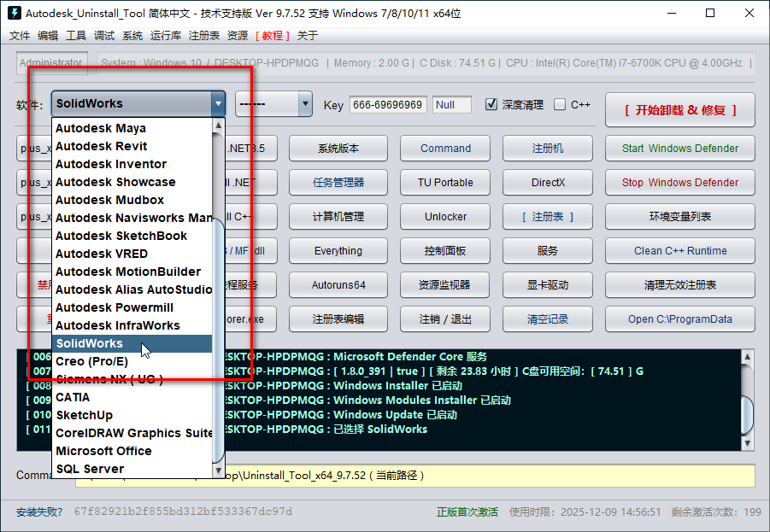Open the 关于 menu

tap(308, 35)
